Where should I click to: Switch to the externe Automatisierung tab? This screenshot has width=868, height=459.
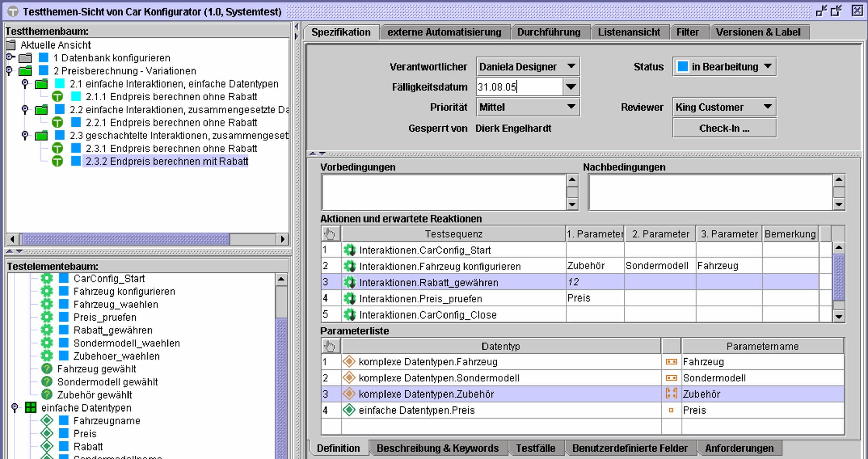(444, 32)
